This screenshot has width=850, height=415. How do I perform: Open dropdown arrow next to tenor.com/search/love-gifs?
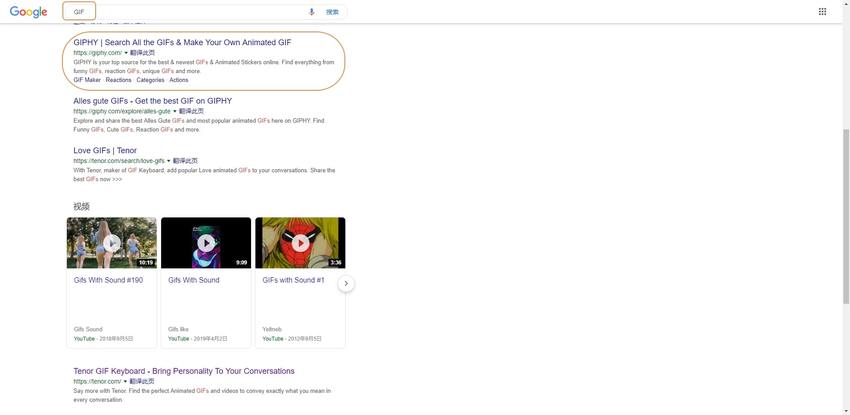pos(168,161)
